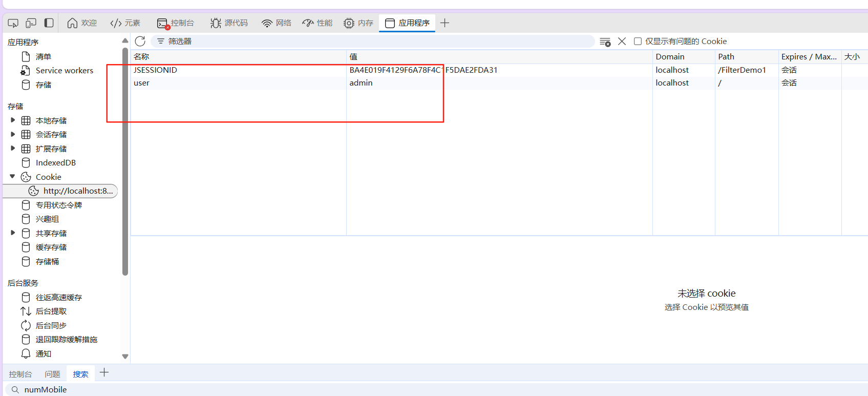Open drawer 问题 tab
The width and height of the screenshot is (868, 396).
[52, 374]
